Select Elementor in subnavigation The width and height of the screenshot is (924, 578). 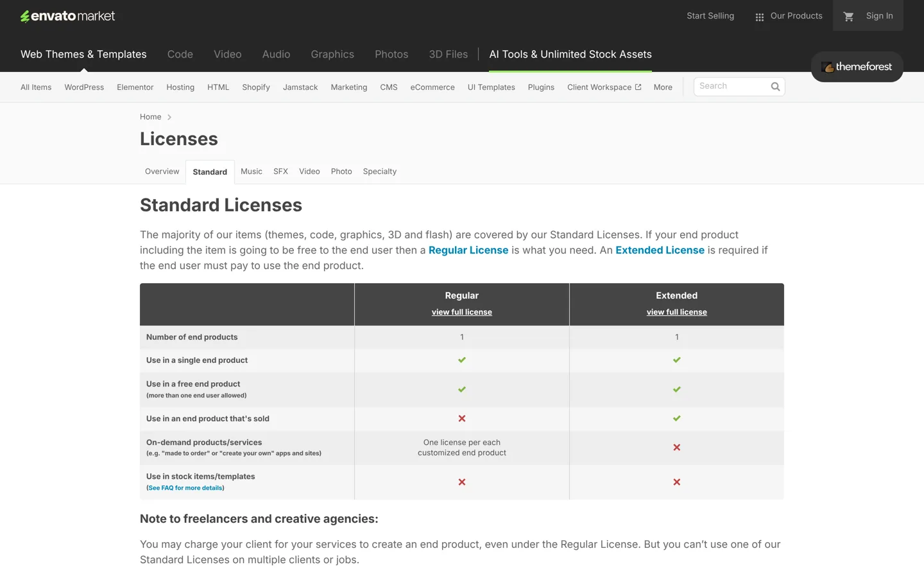[135, 87]
